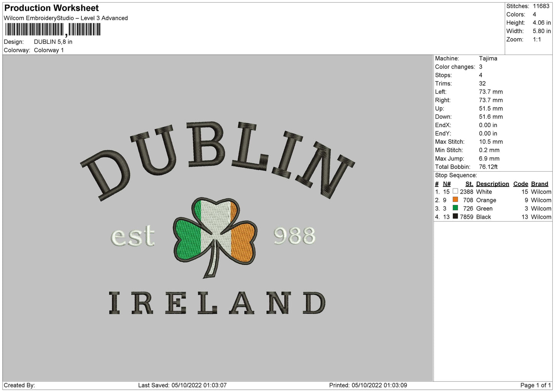The height and width of the screenshot is (392, 555).
Task: Click the Trims value 32
Action: click(x=482, y=84)
